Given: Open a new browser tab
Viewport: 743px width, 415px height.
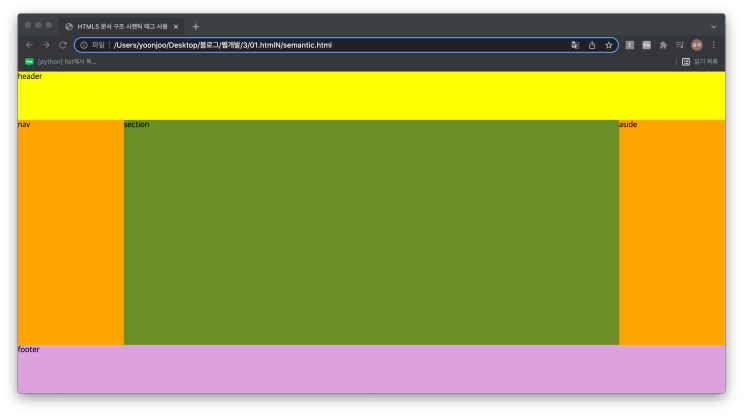Looking at the screenshot, I should pos(196,27).
